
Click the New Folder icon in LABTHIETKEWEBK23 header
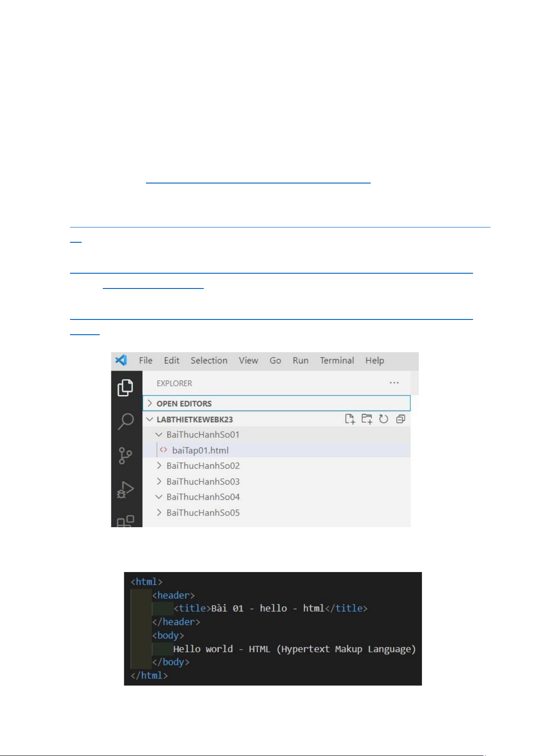(367, 419)
